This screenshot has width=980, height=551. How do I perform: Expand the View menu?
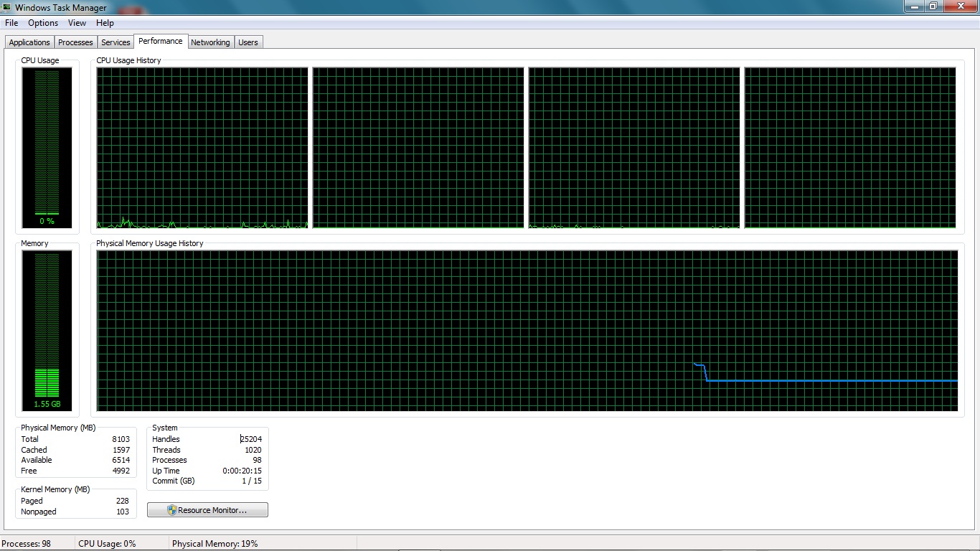pos(77,23)
